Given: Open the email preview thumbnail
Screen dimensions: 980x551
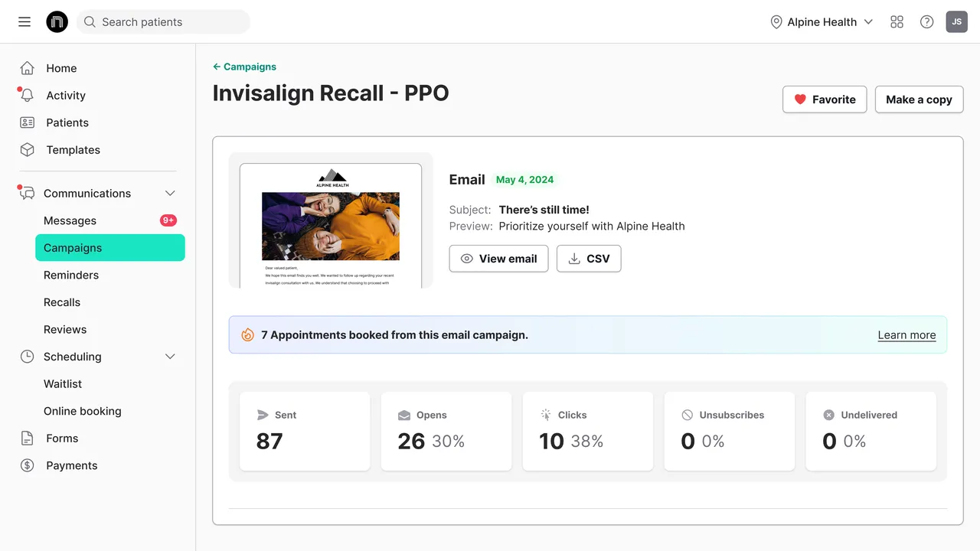Looking at the screenshot, I should pyautogui.click(x=331, y=220).
